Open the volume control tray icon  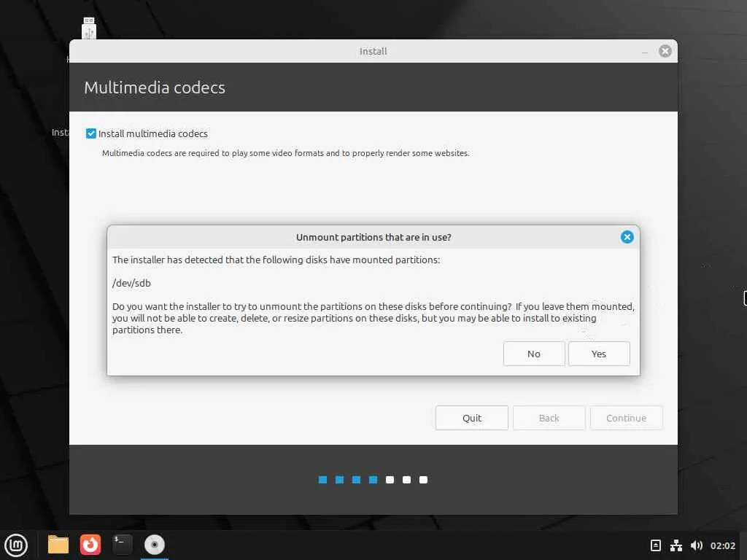click(697, 545)
